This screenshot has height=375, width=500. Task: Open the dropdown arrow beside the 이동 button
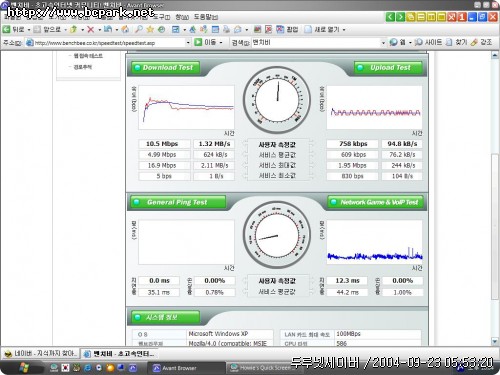click(221, 43)
